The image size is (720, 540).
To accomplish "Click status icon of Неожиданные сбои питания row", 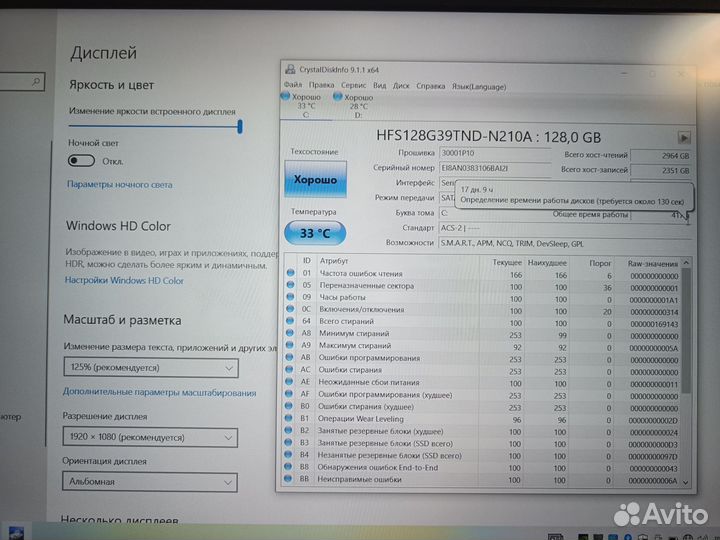I will coord(289,381).
